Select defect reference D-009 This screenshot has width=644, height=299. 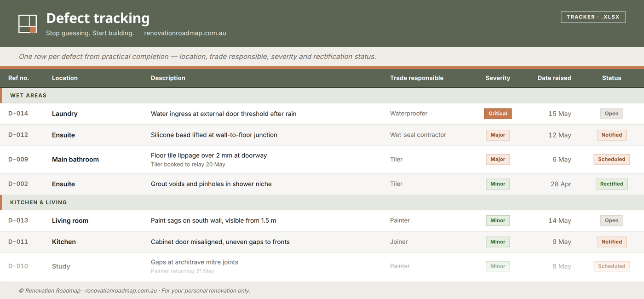click(18, 159)
